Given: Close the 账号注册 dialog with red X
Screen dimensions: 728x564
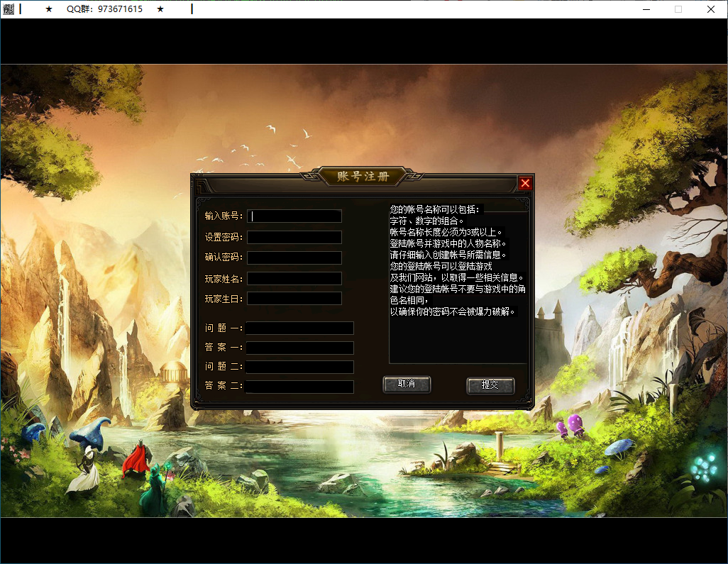Looking at the screenshot, I should pyautogui.click(x=525, y=183).
